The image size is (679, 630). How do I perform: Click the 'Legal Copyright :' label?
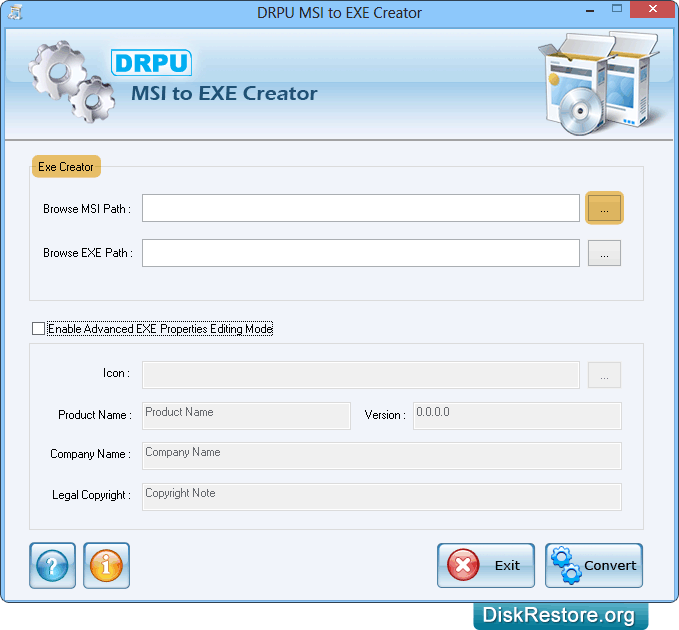click(91, 495)
